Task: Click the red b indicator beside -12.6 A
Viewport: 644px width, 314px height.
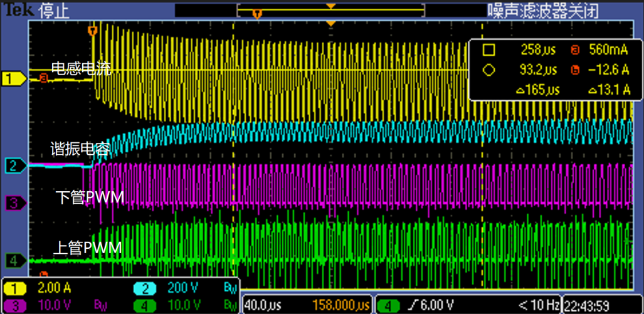Action: pos(575,71)
